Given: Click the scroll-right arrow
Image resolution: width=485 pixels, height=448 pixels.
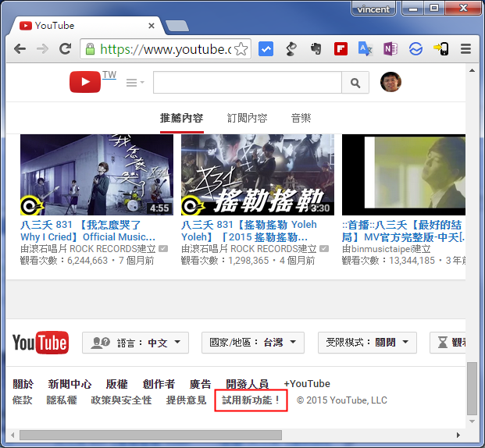Looking at the screenshot, I should pyautogui.click(x=458, y=436).
